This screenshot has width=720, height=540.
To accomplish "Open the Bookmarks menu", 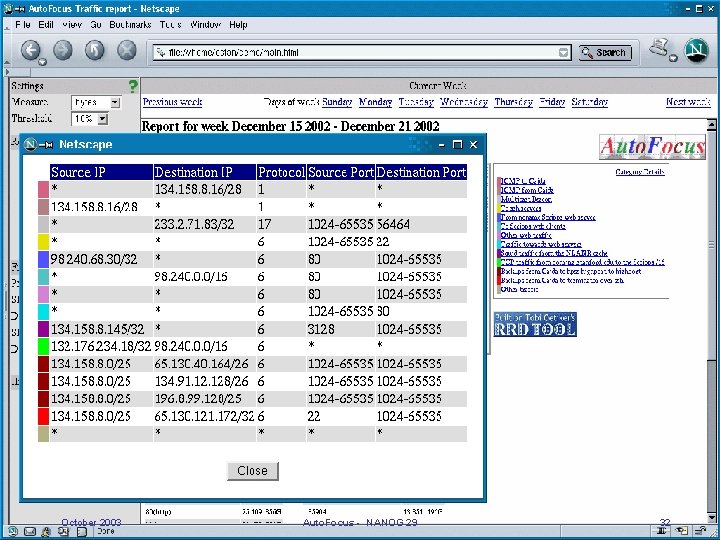I will coord(130,25).
